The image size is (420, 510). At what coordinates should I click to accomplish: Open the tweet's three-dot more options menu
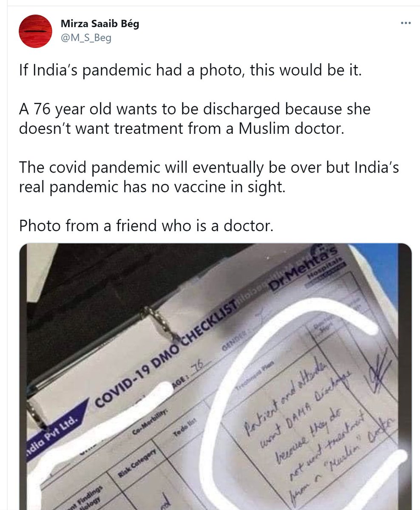pyautogui.click(x=406, y=23)
